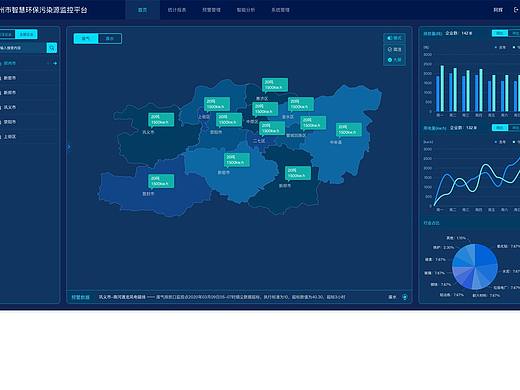Click the data tooltip above 中牟县
Image resolution: width=520 pixels, height=390 pixels.
[x=349, y=130]
